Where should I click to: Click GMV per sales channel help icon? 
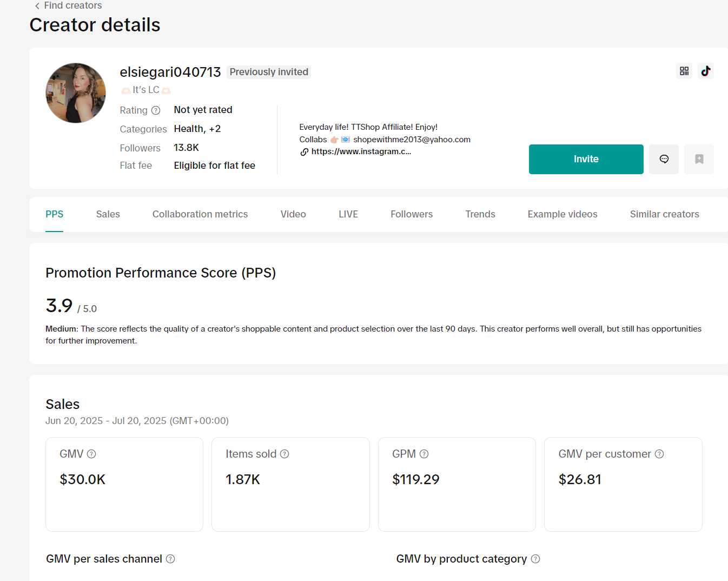[x=170, y=559]
